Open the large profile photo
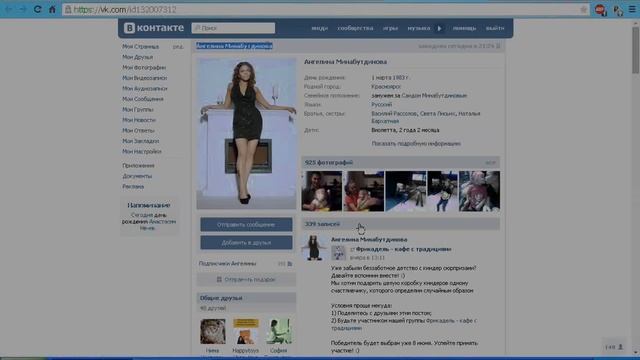Image resolution: width=640 pixels, height=360 pixels. [246, 133]
